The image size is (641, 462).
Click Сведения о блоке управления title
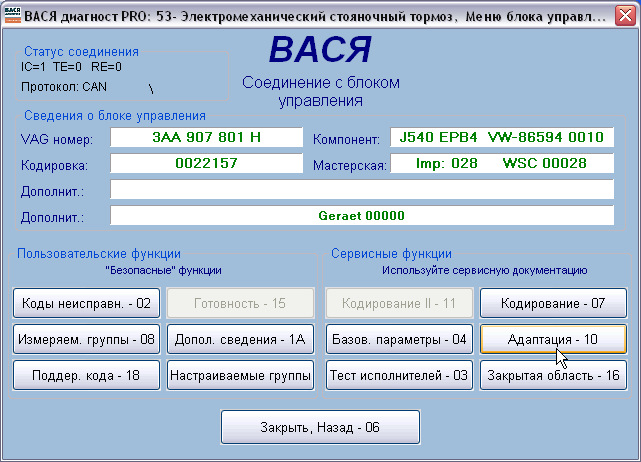pos(115,115)
